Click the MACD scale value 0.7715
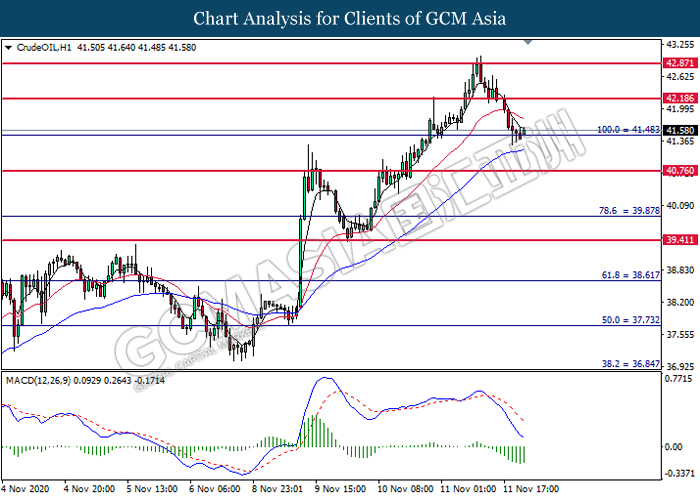 679,379
